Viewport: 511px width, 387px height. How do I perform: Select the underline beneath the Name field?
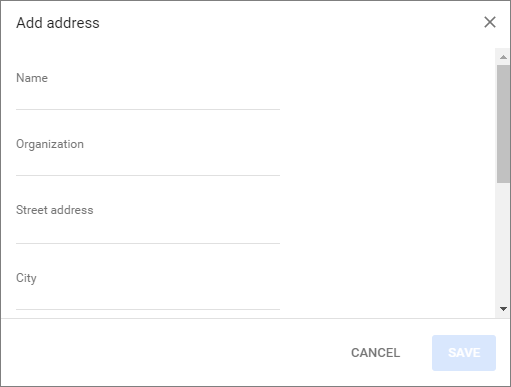point(148,109)
